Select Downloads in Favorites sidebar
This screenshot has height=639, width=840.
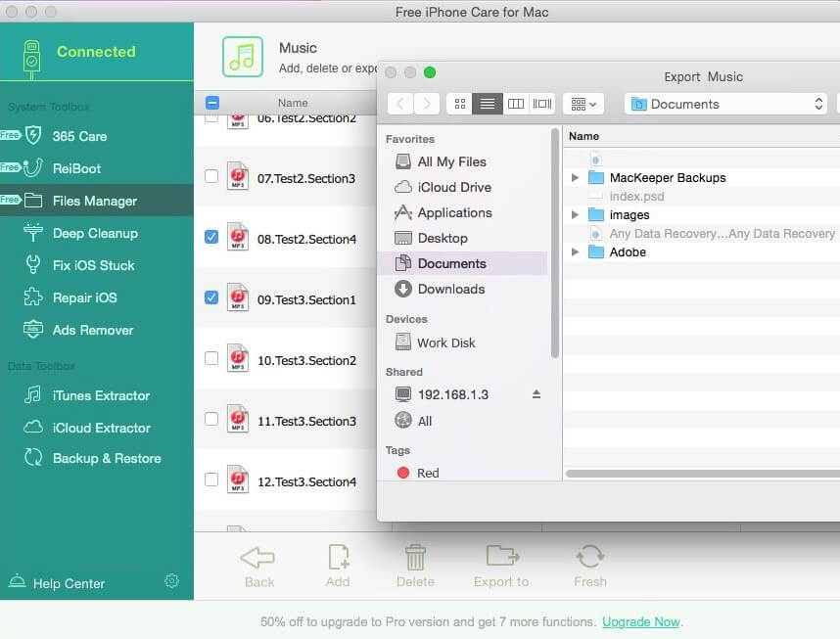point(450,289)
